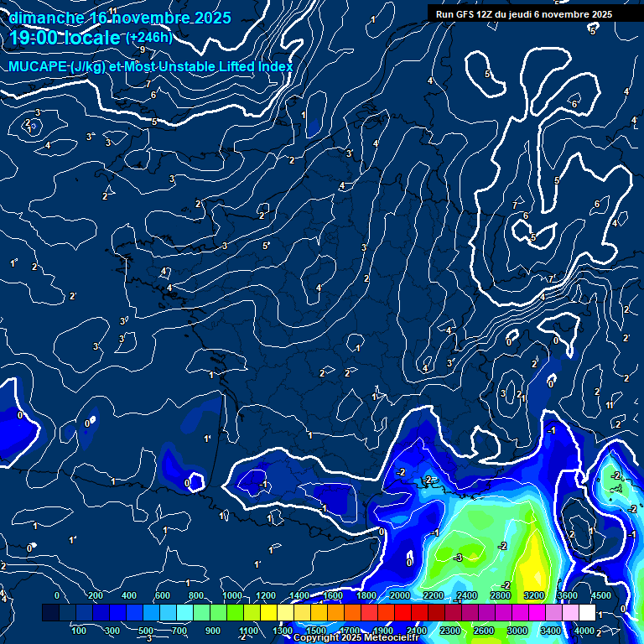Click the "2300" legend value
The width and height of the screenshot is (644, 644).
[x=450, y=631]
